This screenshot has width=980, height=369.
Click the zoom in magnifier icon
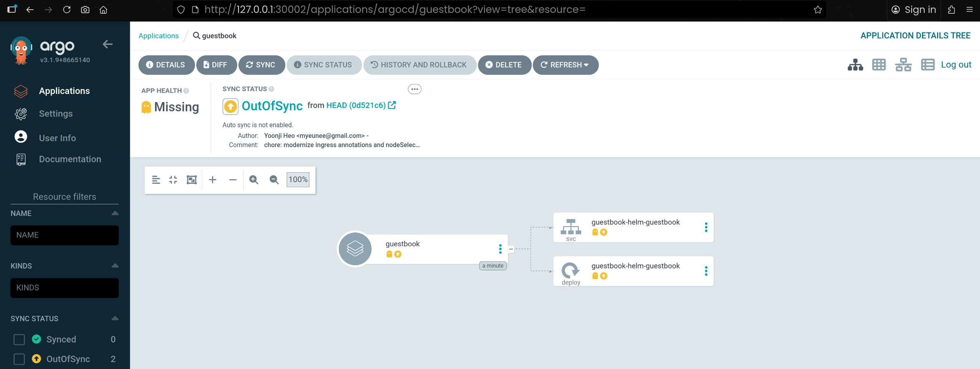(x=254, y=180)
